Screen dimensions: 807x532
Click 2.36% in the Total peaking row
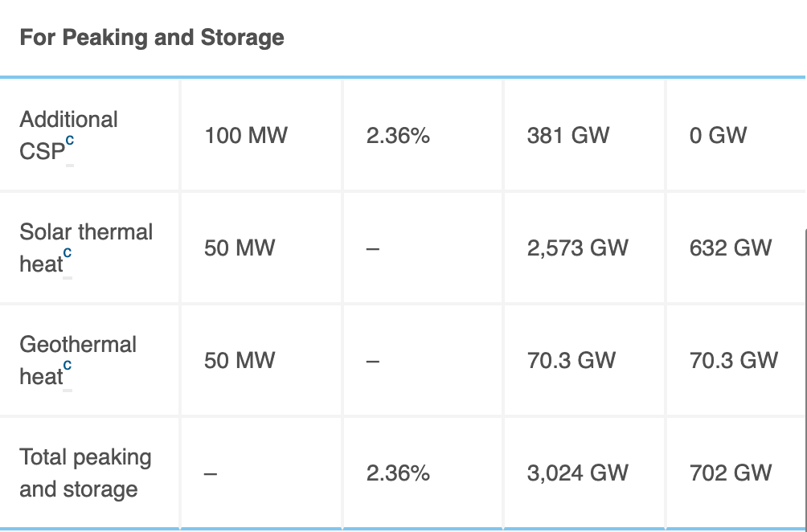coord(398,473)
